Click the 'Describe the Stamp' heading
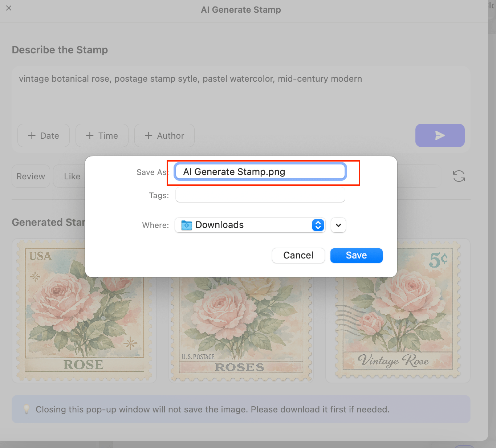 coord(60,50)
